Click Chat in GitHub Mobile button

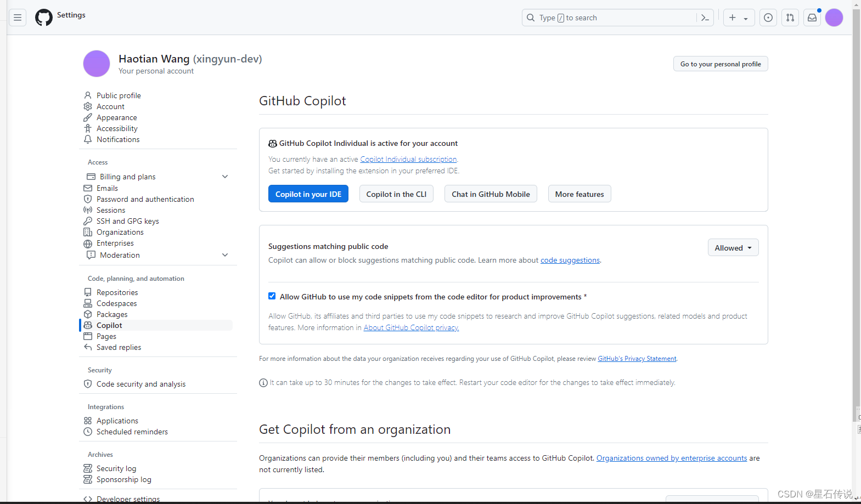[x=491, y=194]
